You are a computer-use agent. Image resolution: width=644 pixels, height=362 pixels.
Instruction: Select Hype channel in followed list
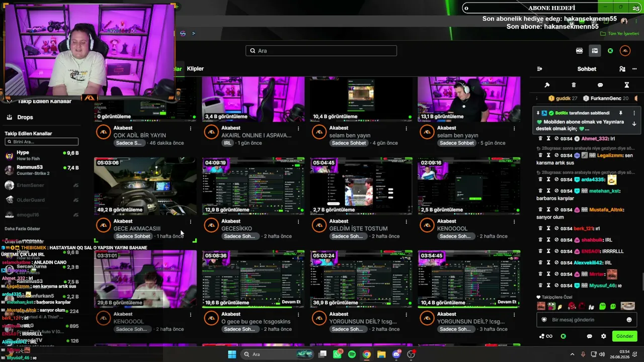click(x=41, y=155)
